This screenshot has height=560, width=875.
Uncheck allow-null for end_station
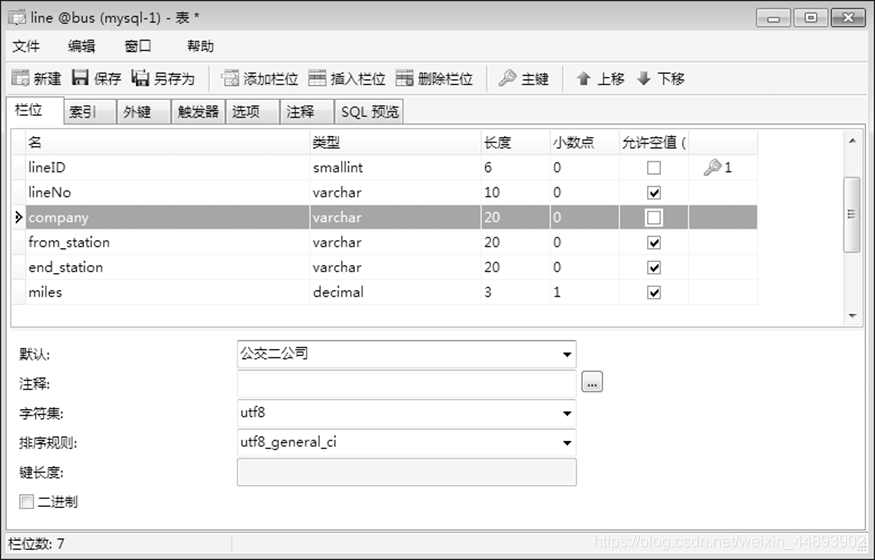(653, 268)
